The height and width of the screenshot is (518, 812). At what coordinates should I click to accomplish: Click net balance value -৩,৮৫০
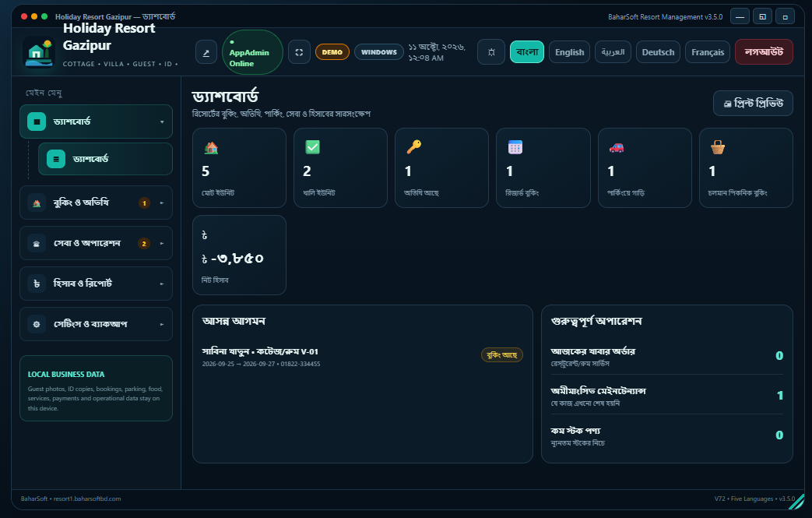pos(233,258)
